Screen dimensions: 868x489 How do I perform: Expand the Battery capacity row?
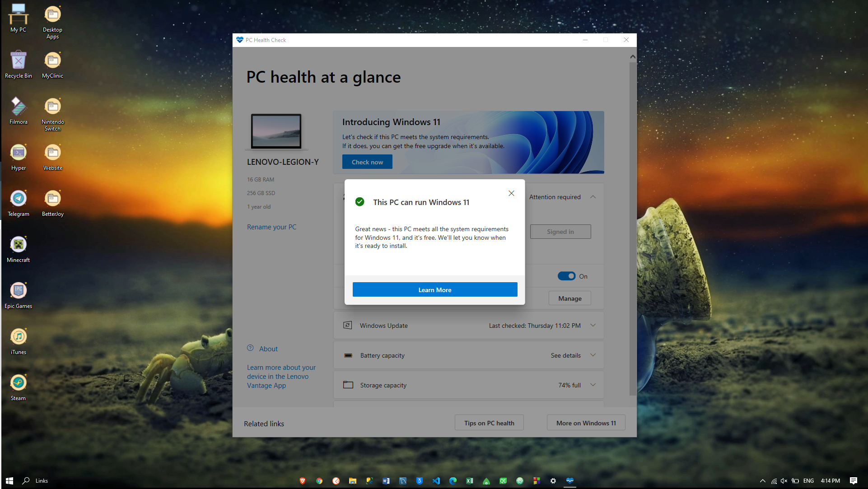(x=593, y=355)
